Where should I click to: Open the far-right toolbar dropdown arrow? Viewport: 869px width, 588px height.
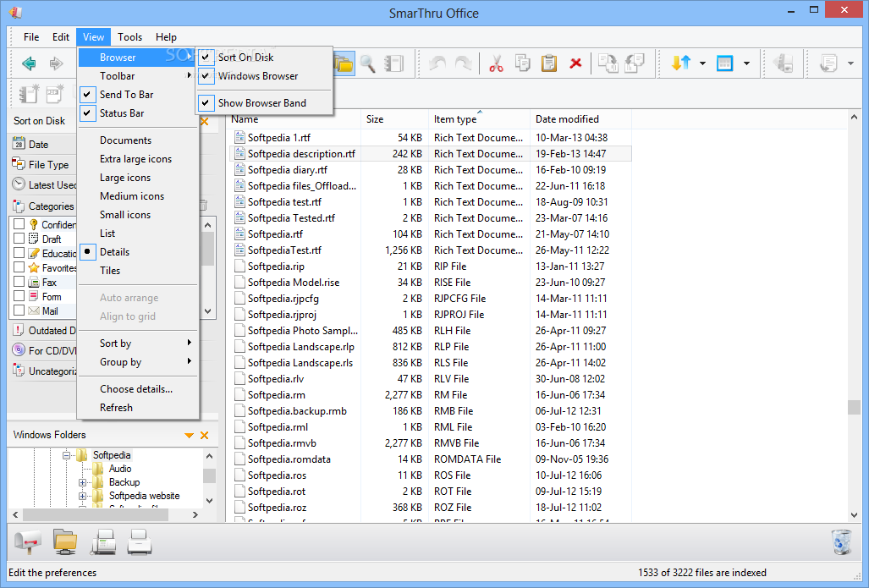[850, 63]
